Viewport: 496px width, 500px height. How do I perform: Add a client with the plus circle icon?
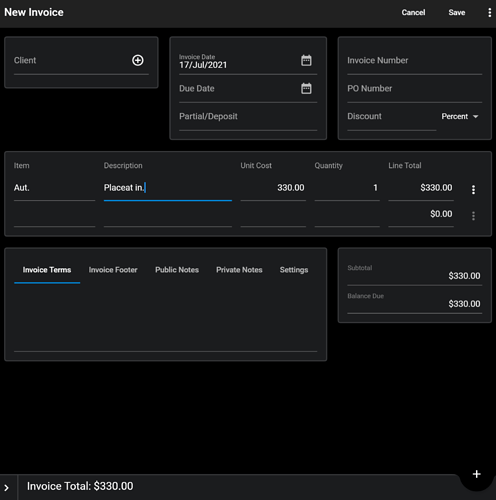coord(138,60)
